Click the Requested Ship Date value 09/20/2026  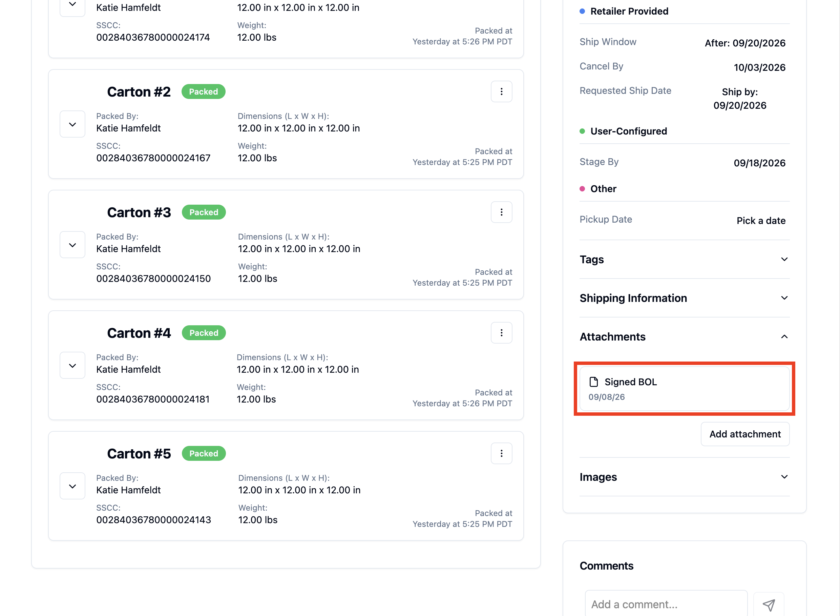click(x=739, y=105)
